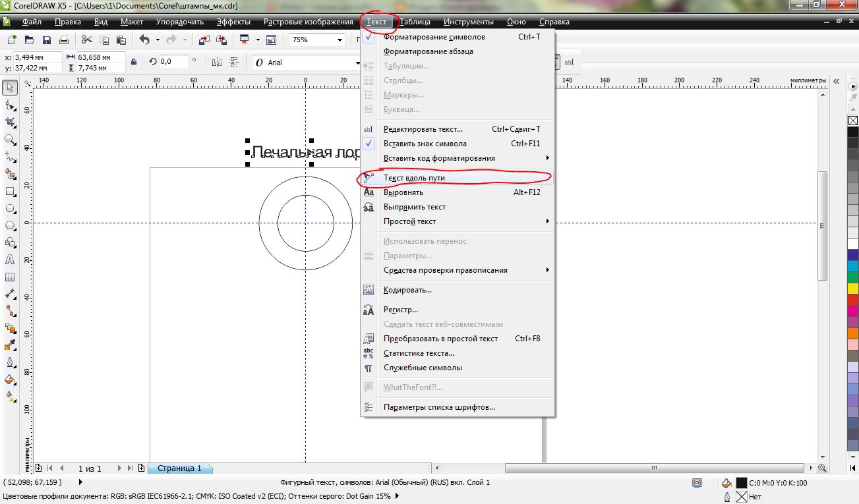
Task: Select the Interactive Fill tool
Action: point(10,397)
